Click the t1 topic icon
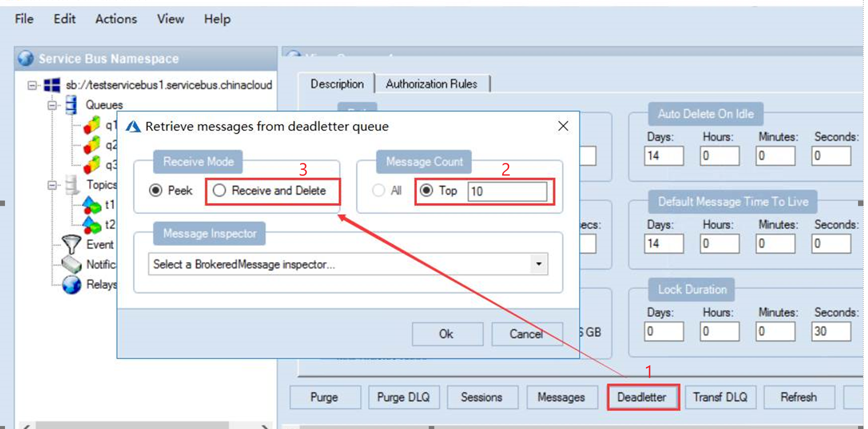 pos(92,204)
